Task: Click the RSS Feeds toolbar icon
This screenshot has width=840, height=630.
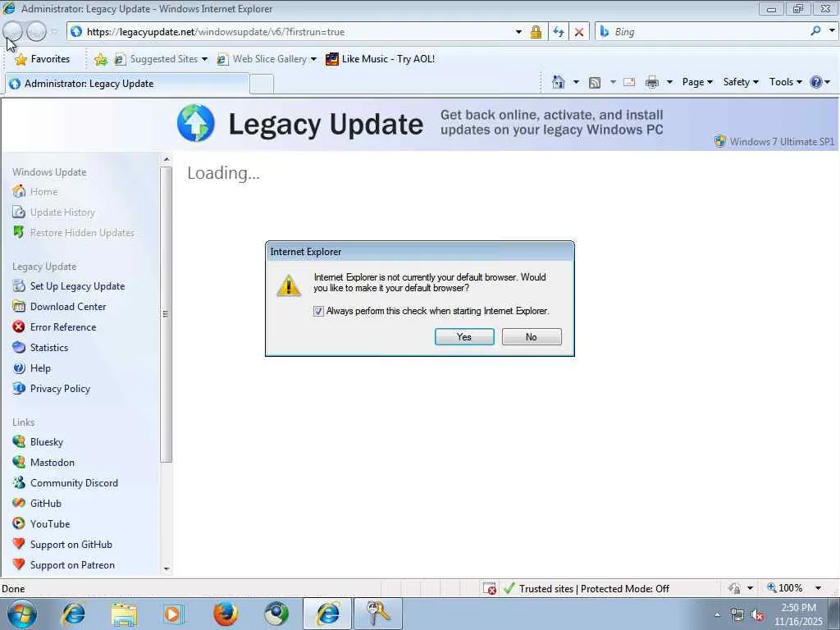Action: point(594,83)
